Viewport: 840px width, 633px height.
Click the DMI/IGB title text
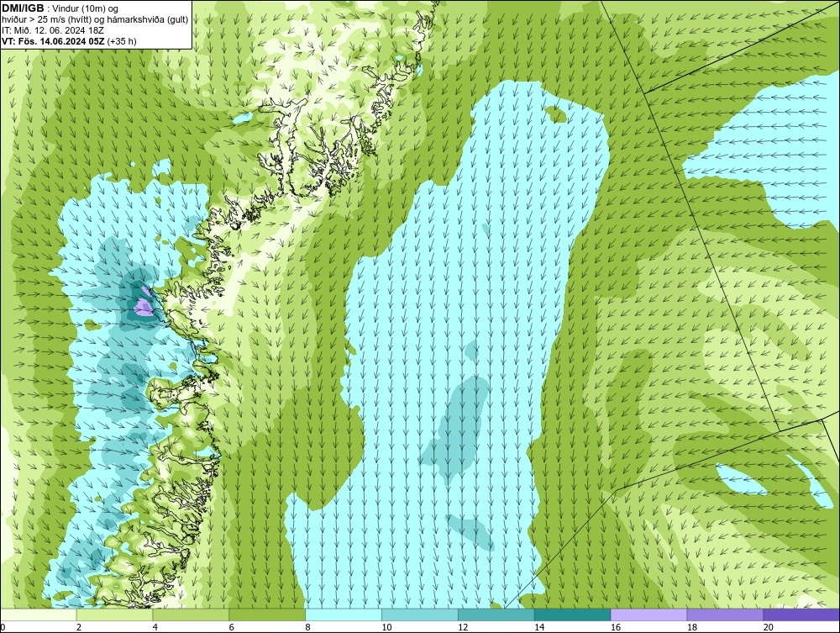click(23, 8)
